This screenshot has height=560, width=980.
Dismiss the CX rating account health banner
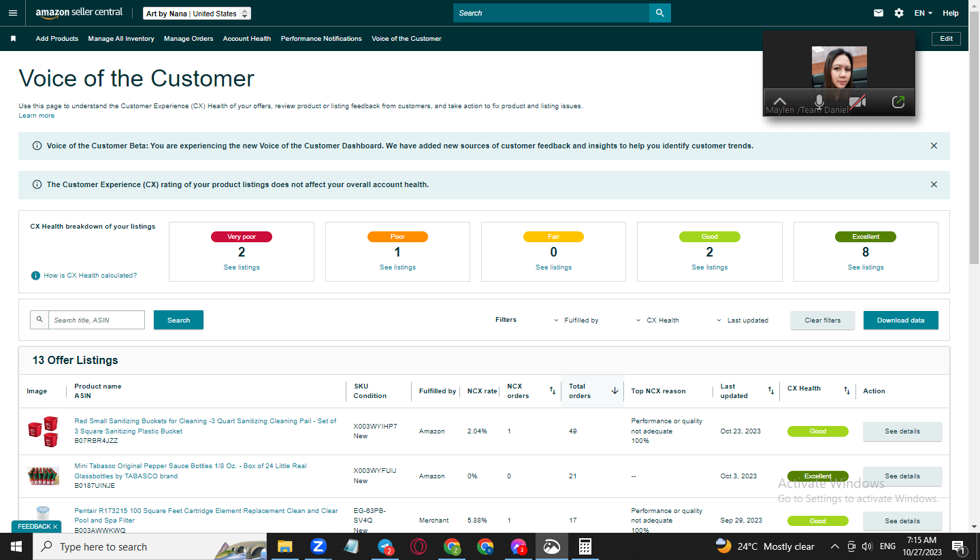point(934,184)
